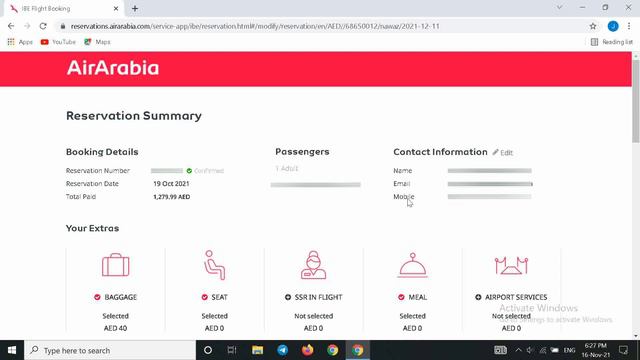Open Task View in taskbar

[232, 350]
